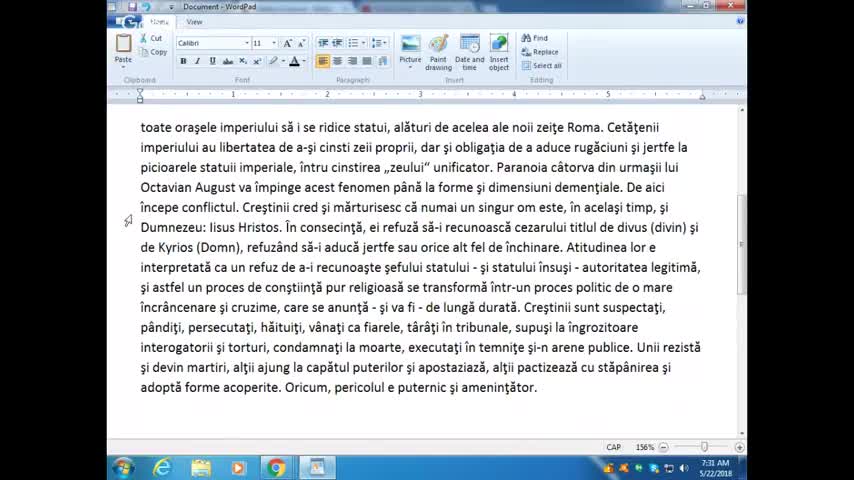Undo the last action

pyautogui.click(x=146, y=7)
